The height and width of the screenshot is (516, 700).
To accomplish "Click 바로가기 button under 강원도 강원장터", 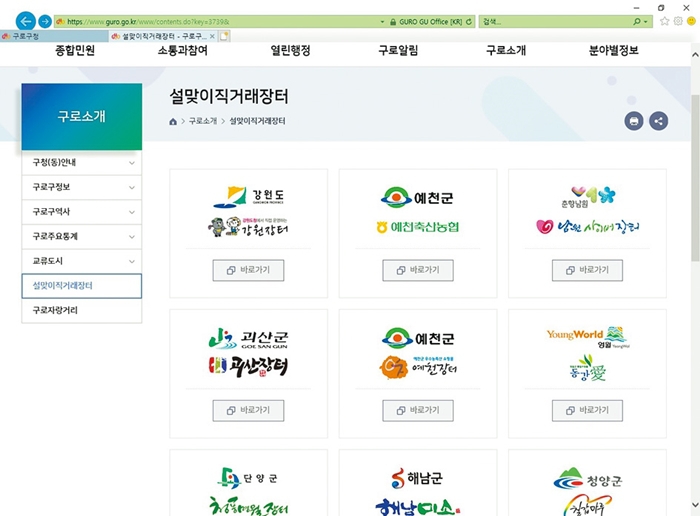I will point(248,270).
